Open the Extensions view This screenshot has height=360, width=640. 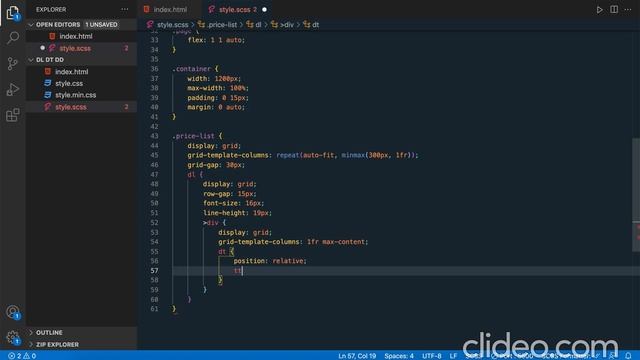tap(13, 115)
